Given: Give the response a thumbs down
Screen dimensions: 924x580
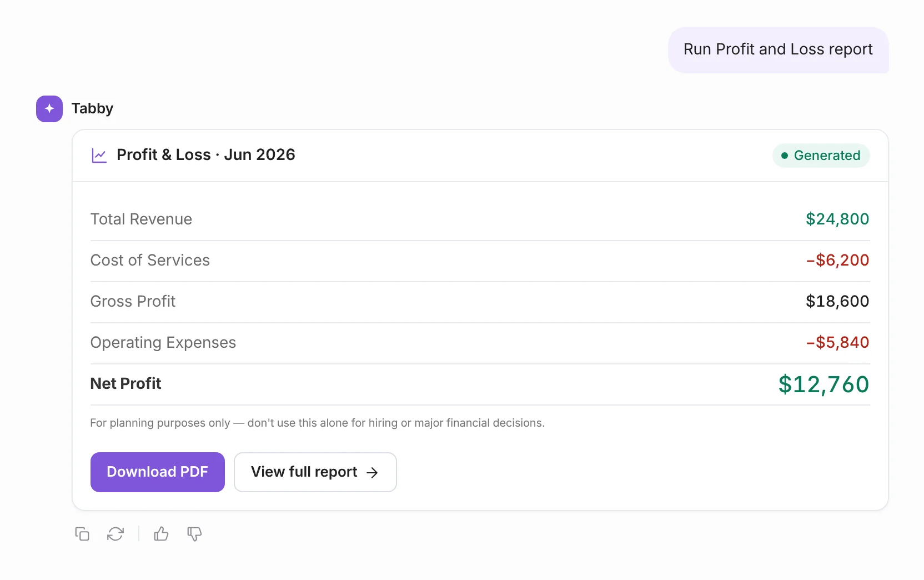Looking at the screenshot, I should click(x=194, y=534).
